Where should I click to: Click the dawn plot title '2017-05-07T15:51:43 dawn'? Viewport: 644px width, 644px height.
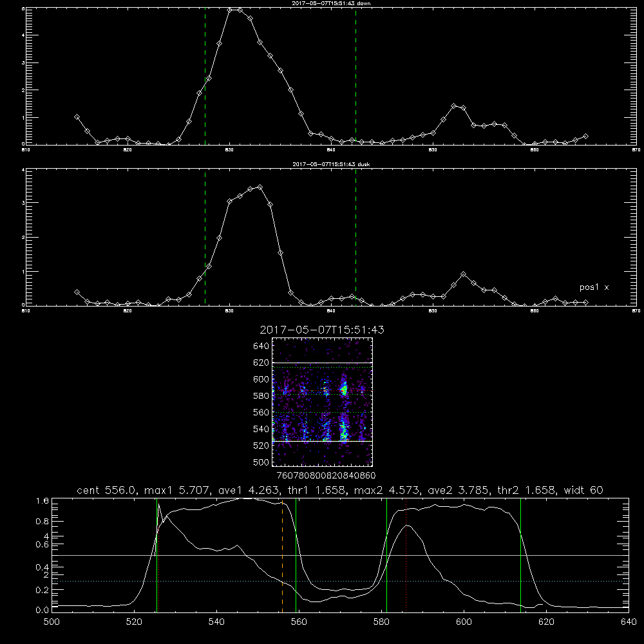[331, 3]
